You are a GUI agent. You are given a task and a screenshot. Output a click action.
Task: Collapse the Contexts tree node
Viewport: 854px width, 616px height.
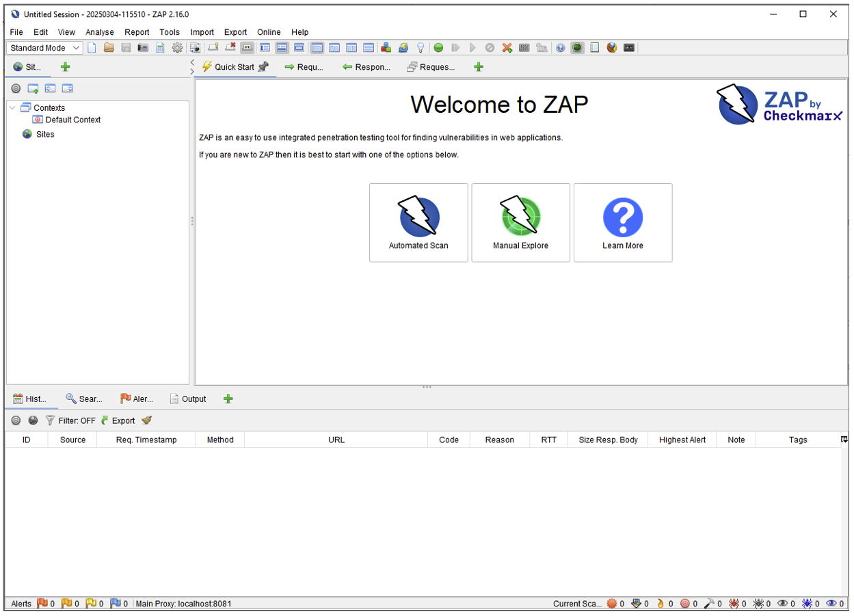[x=12, y=107]
